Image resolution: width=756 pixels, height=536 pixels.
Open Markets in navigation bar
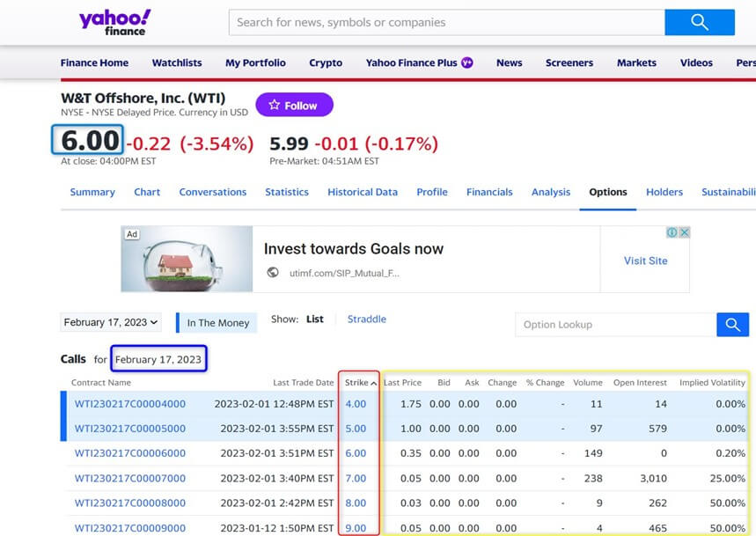636,62
